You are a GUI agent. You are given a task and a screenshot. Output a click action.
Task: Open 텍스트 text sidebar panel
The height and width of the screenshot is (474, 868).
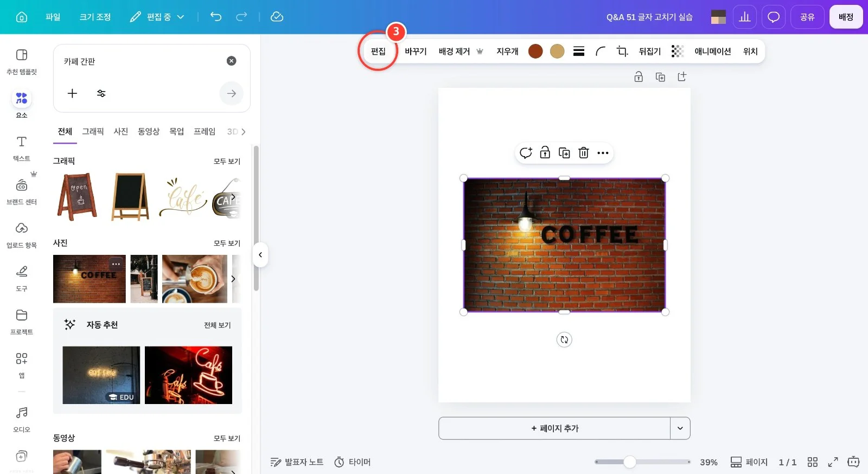tap(22, 149)
